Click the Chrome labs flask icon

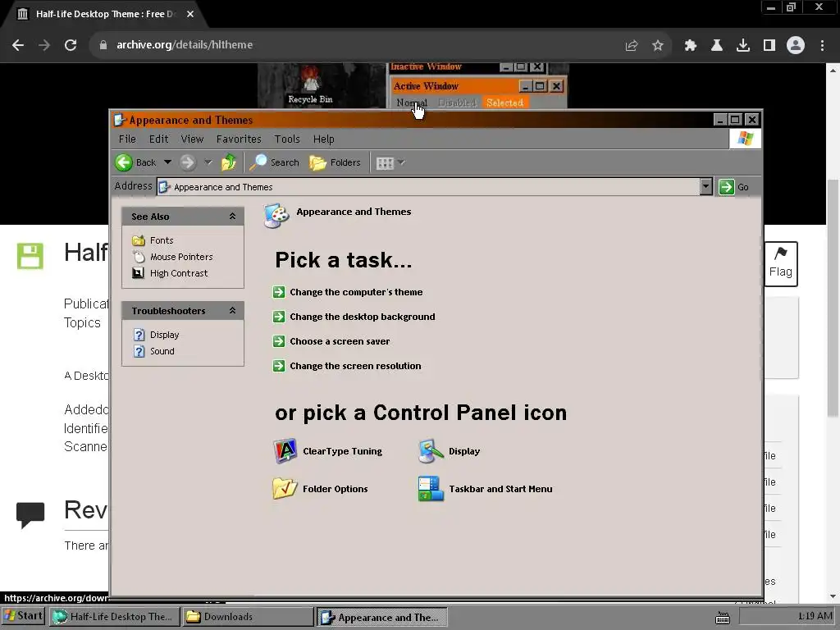click(x=717, y=46)
